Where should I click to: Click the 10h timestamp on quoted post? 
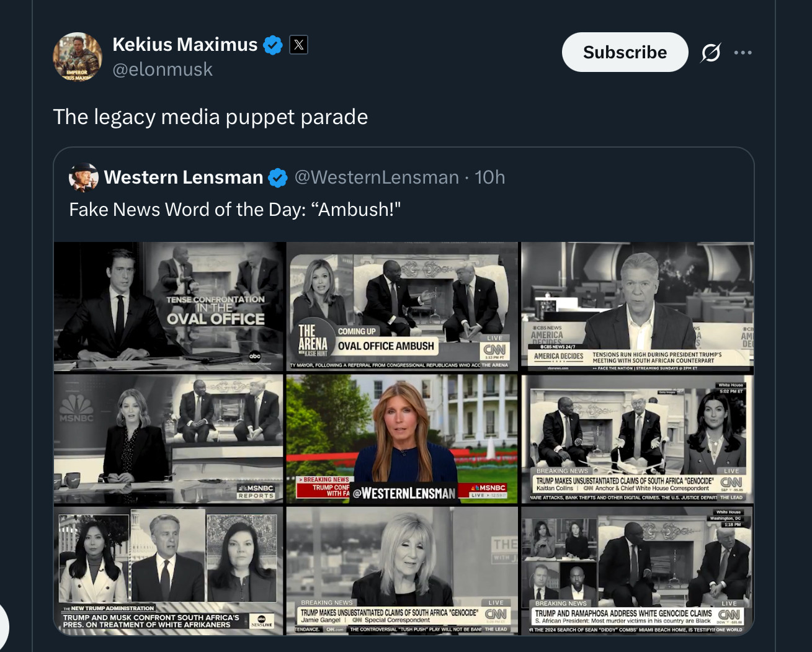tap(490, 177)
